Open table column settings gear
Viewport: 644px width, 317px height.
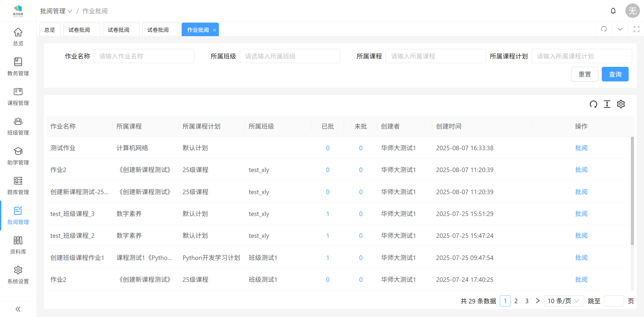click(x=621, y=104)
